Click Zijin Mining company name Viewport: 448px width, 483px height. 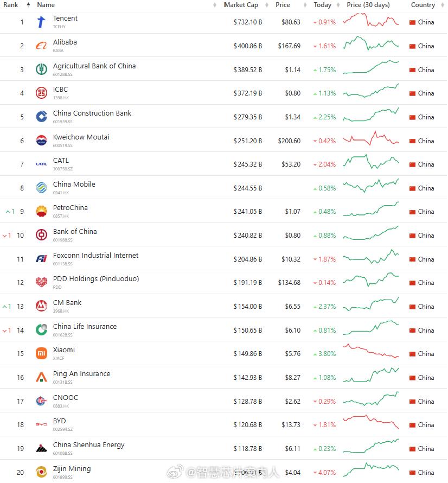tap(72, 469)
